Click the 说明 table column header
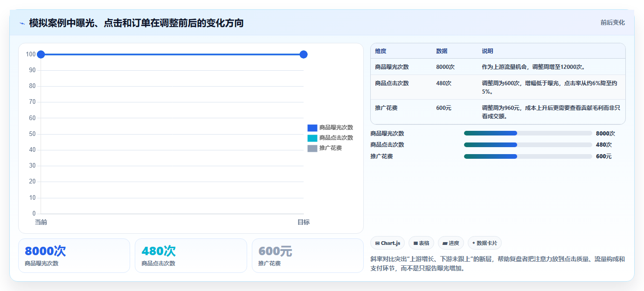Screen dimensions: 644x291 coord(487,51)
